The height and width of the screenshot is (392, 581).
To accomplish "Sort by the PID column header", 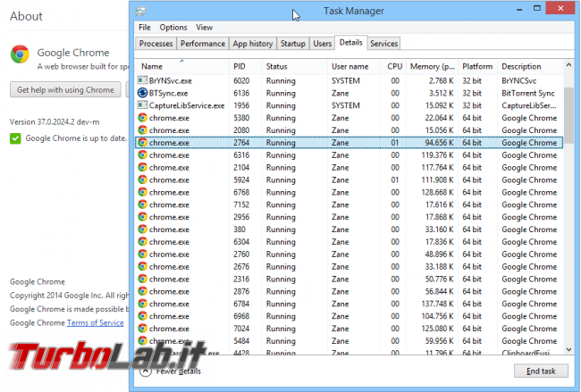I will [x=245, y=67].
